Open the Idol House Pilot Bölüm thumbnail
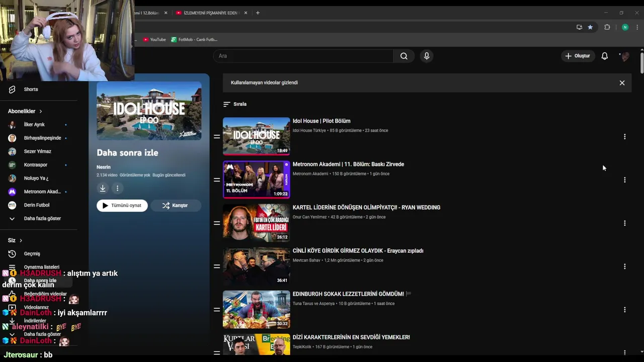 pos(257,136)
